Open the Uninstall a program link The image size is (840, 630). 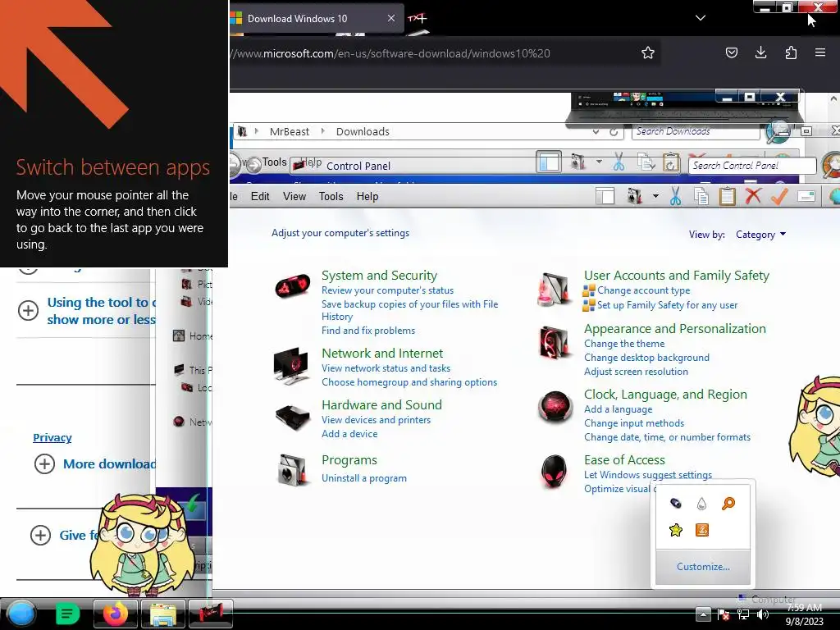[x=363, y=478]
